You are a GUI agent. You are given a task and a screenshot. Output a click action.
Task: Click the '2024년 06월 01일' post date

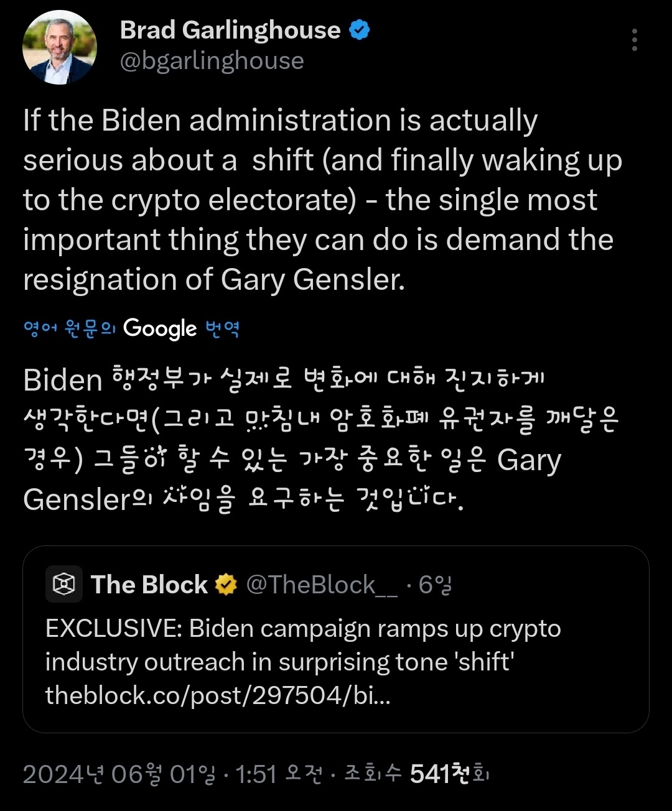coord(119,774)
